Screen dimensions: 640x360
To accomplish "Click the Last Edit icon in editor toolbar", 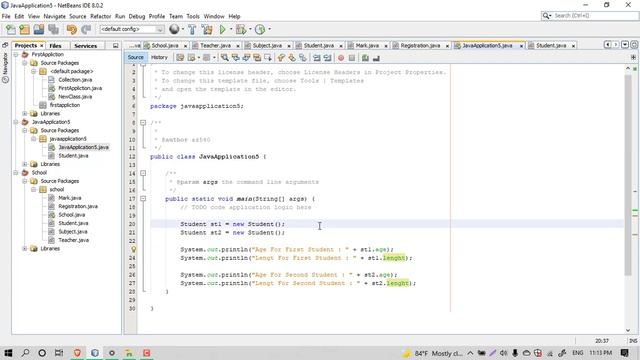I will pyautogui.click(x=180, y=58).
